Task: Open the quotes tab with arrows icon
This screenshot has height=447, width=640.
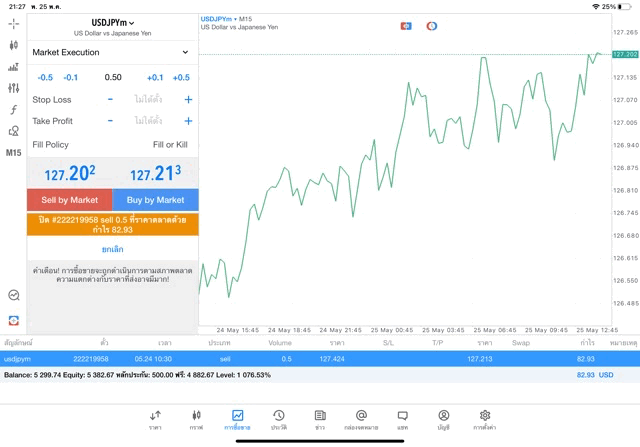Action: click(x=155, y=420)
